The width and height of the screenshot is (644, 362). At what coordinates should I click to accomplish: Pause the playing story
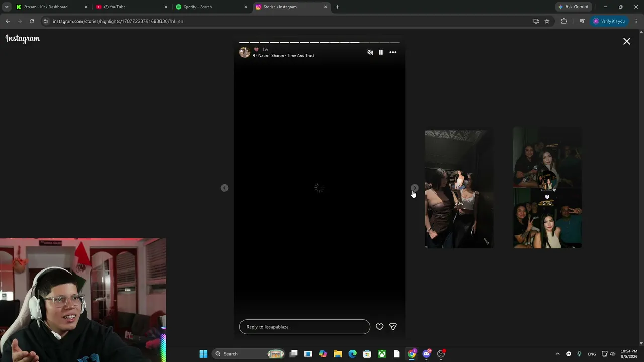coord(381,52)
